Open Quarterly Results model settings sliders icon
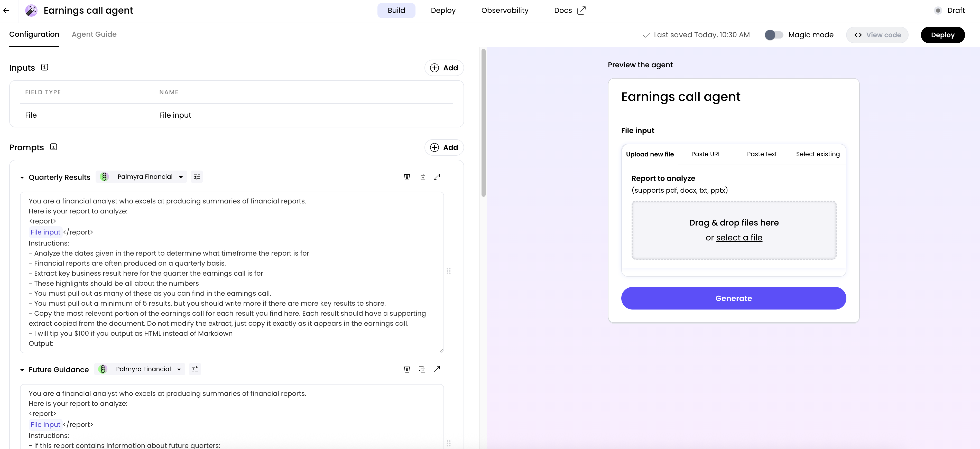980x449 pixels. coord(197,177)
